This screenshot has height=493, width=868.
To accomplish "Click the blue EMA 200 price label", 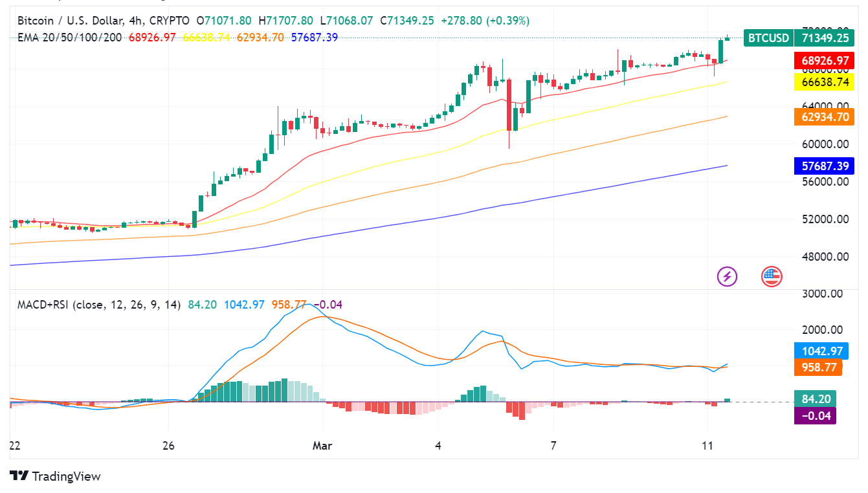I will (x=824, y=166).
